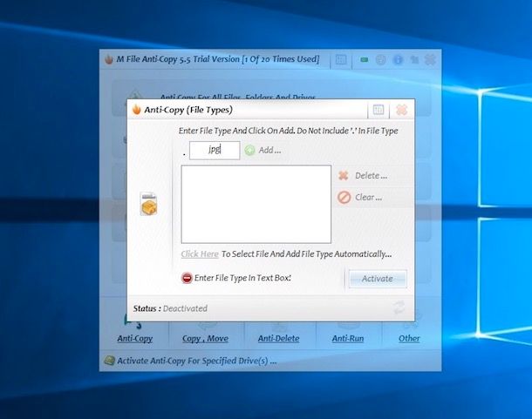Click the smiley face icon in main title bar
Screen dimensions: 532x419
click(x=380, y=60)
